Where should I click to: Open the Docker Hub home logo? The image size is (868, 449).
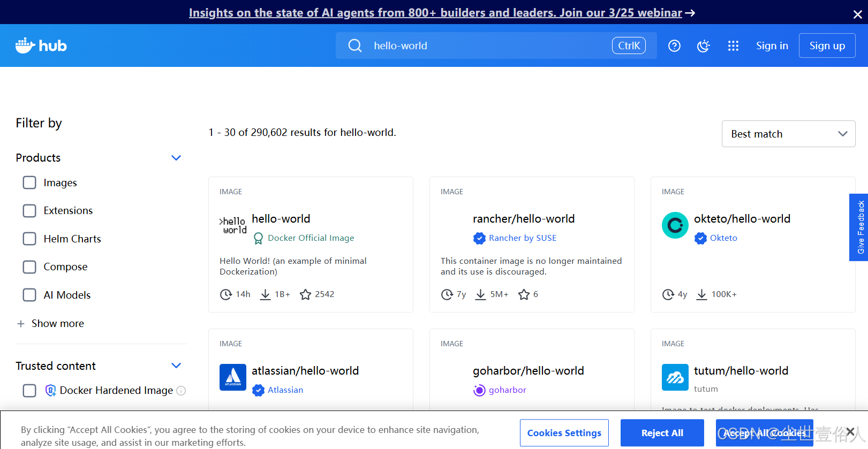(x=41, y=45)
